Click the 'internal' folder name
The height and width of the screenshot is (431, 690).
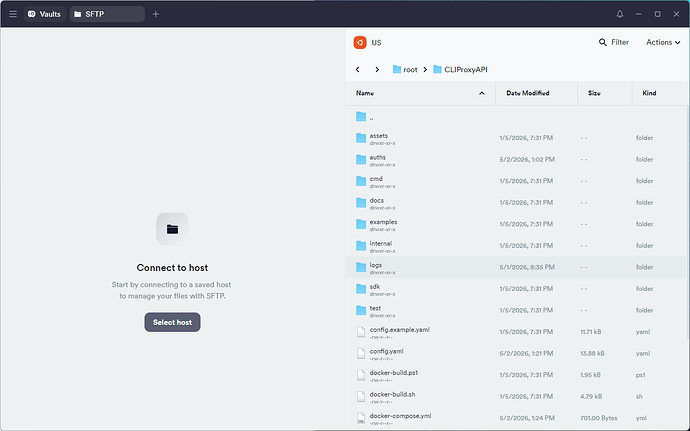[381, 243]
